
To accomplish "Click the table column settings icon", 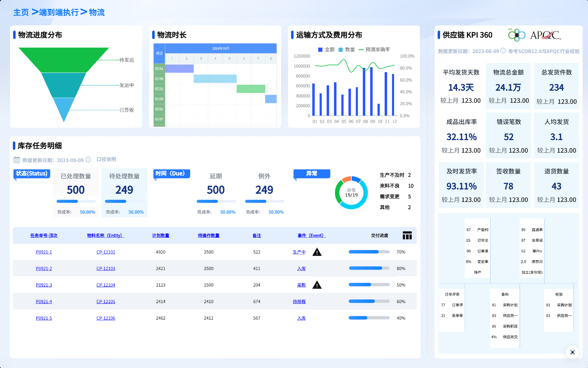I will pos(407,236).
